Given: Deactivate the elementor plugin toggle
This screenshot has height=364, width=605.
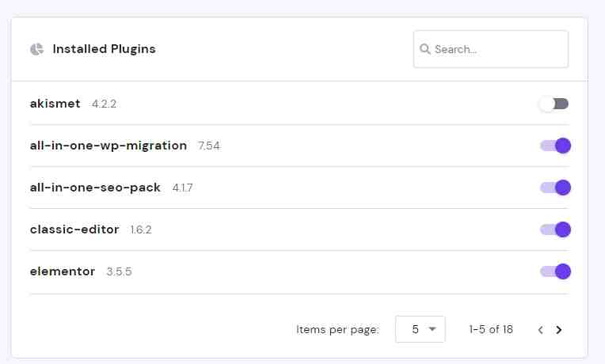Looking at the screenshot, I should [556, 271].
